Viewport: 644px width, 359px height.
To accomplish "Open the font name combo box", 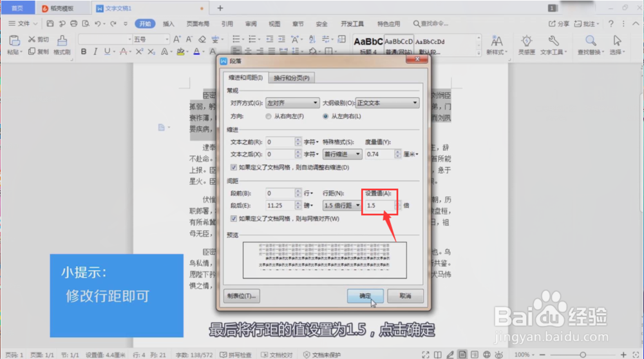I will (105, 39).
